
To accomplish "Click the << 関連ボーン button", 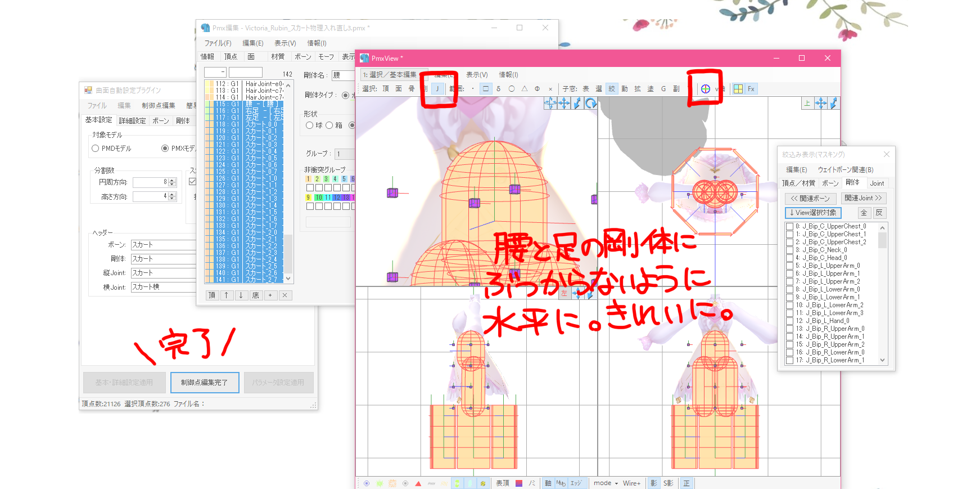I will pos(810,199).
